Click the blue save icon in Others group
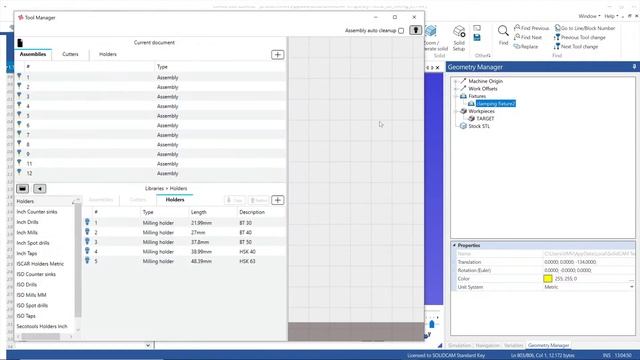640x360 pixels. pos(477,38)
